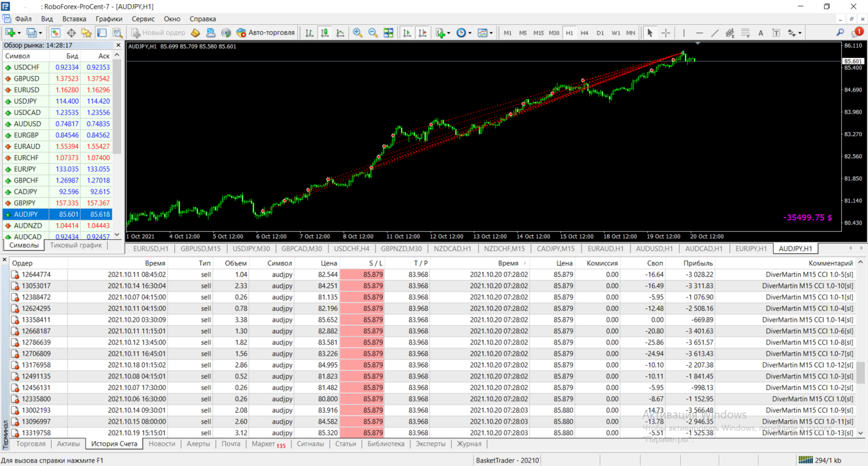Close the Terminal panel
The height and width of the screenshot is (466, 868).
[4, 260]
